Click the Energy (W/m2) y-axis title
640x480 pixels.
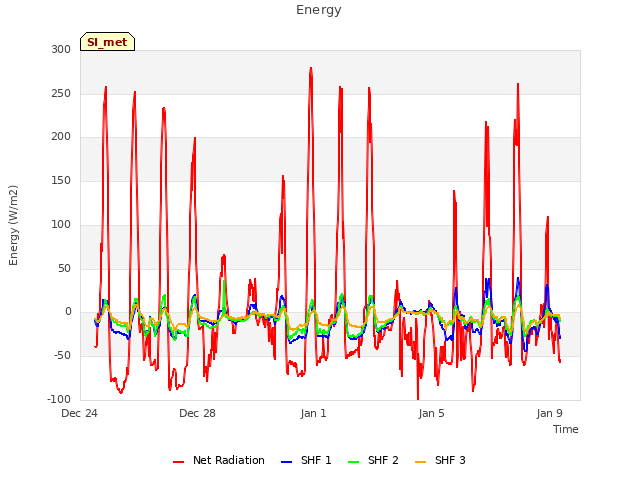point(13,225)
